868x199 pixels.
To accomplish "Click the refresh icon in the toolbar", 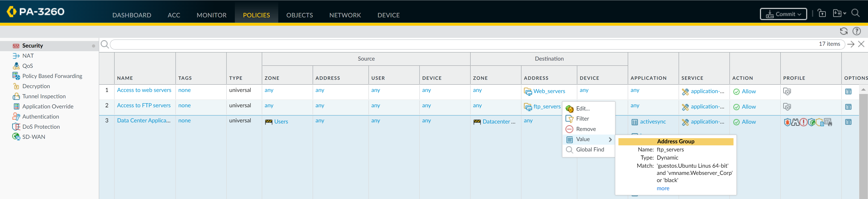I will pos(843,31).
